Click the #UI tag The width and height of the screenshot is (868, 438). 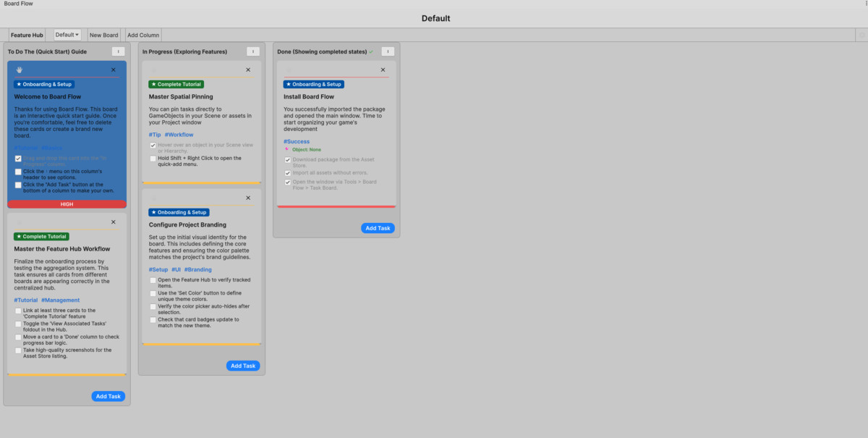click(176, 269)
